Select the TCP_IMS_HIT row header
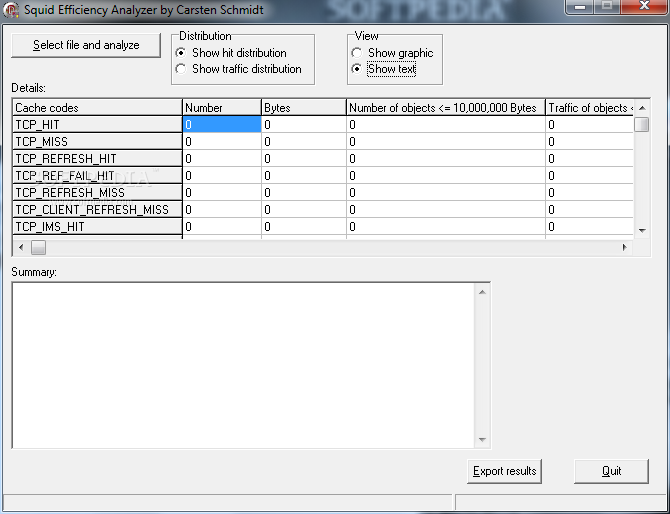670x514 pixels. click(97, 226)
